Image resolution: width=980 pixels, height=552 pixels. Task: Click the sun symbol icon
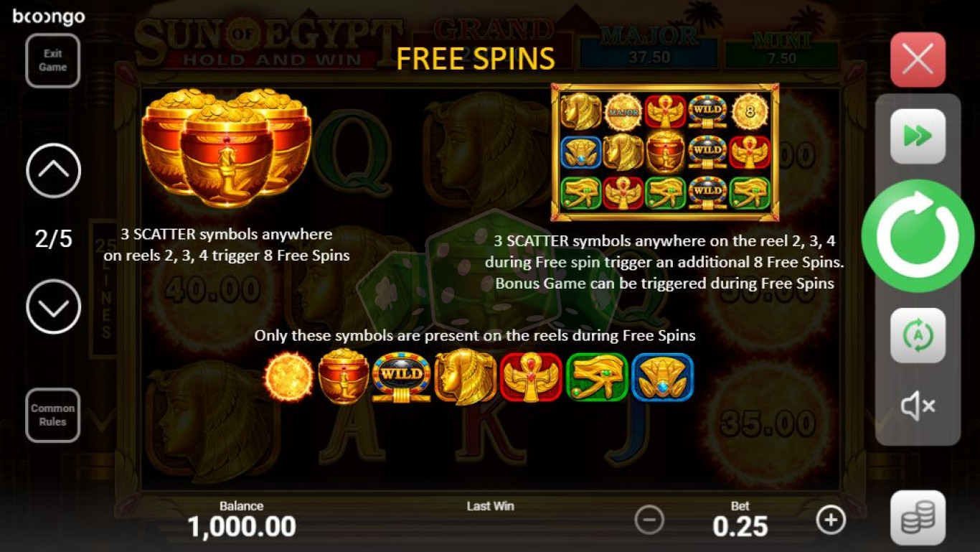[288, 377]
